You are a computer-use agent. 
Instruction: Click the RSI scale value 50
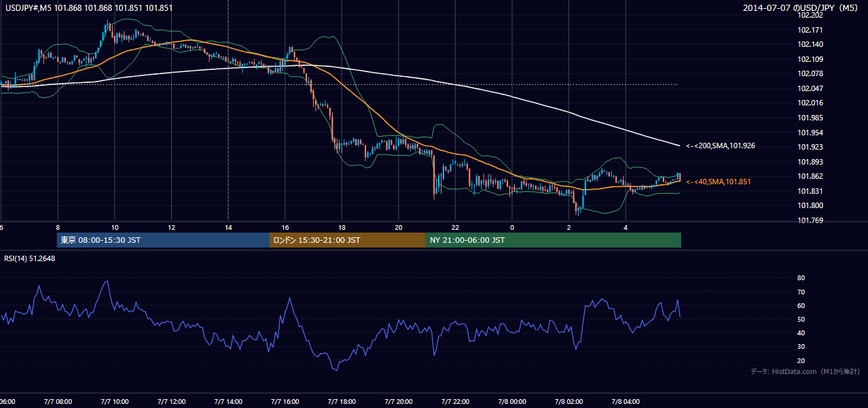pos(801,319)
